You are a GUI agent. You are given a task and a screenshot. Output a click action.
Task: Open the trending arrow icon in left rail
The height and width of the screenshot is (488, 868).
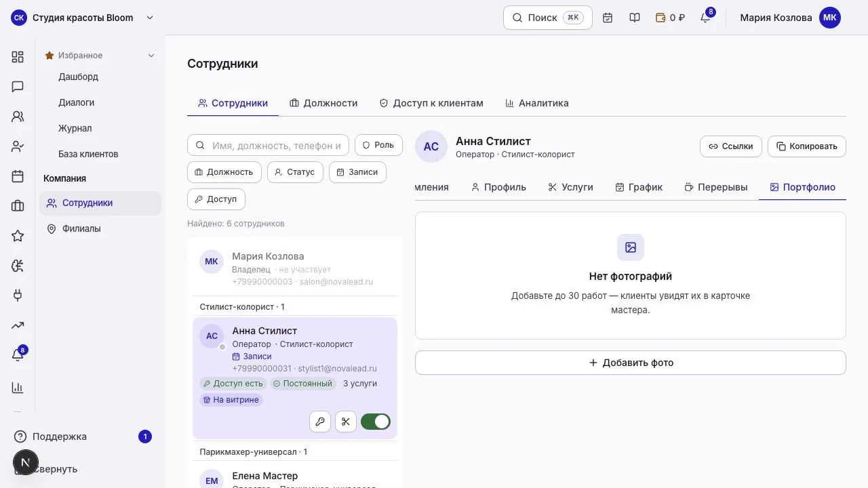(18, 325)
